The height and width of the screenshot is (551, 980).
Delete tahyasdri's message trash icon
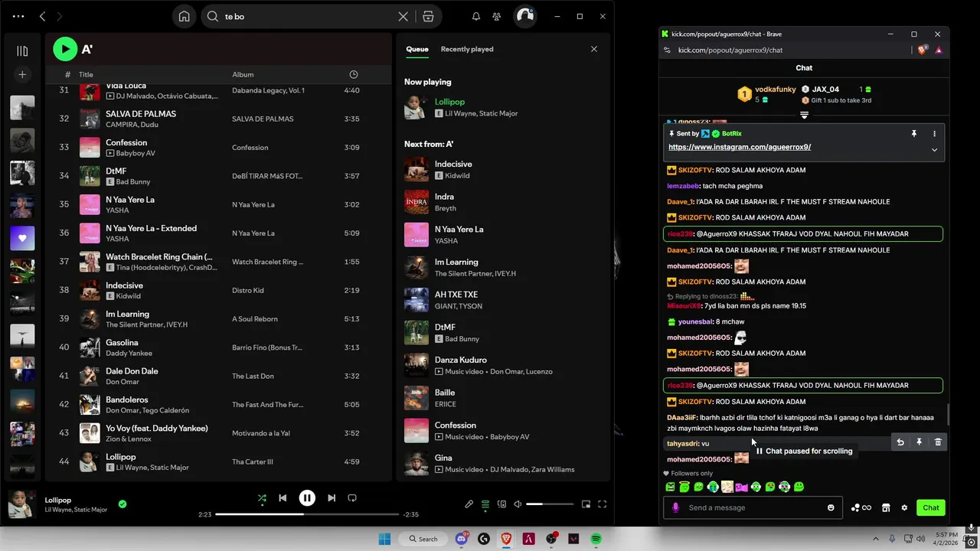coord(938,442)
